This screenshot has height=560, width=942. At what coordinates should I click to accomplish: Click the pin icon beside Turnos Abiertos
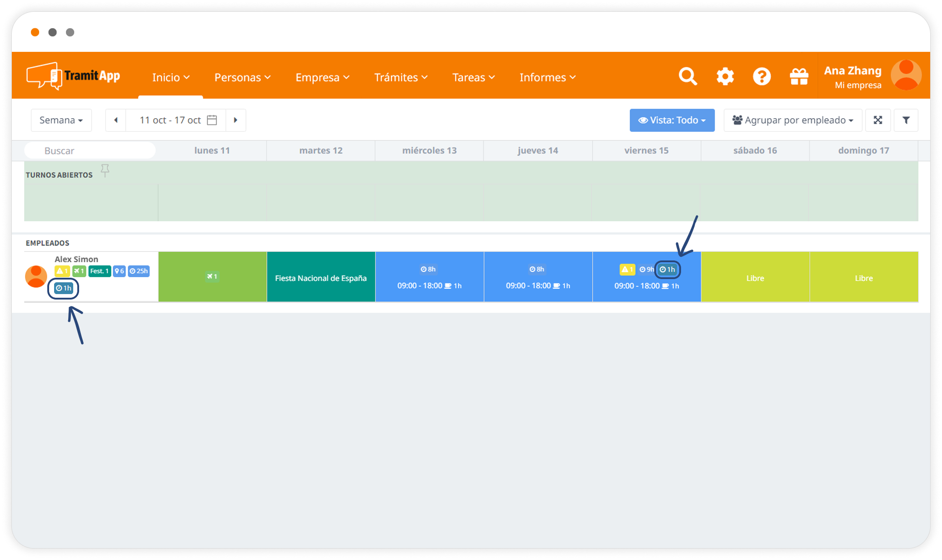coord(105,171)
